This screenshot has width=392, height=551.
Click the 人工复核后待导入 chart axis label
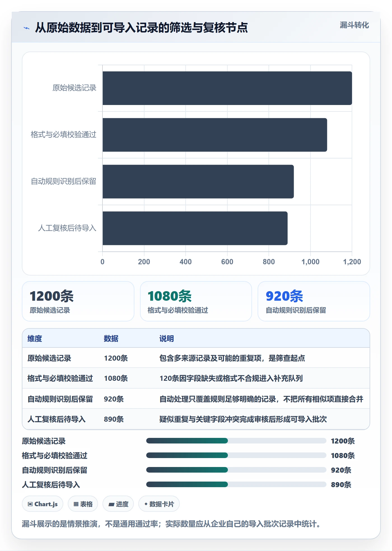pyautogui.click(x=67, y=228)
